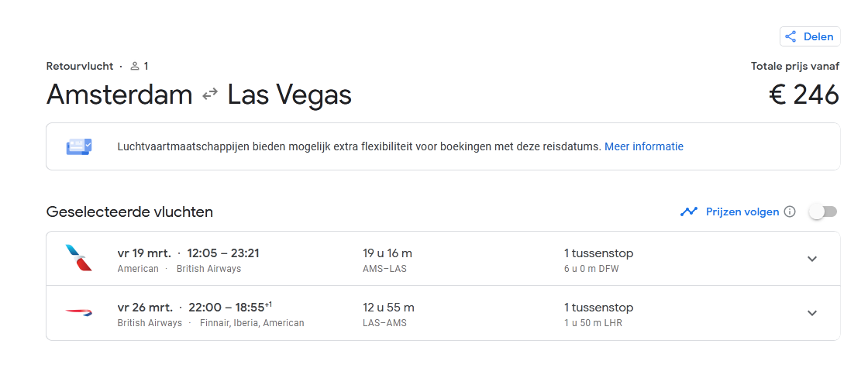Expand the LAS–AMS flight details
Image resolution: width=868 pixels, height=368 pixels.
(812, 313)
